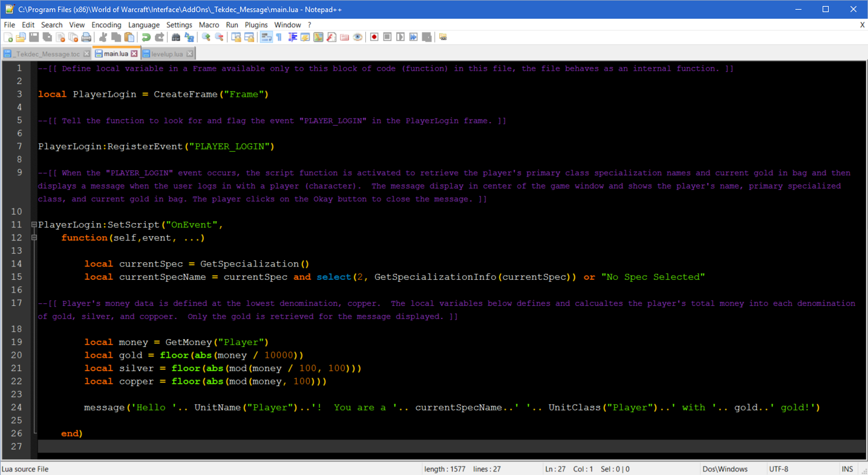Click the green Undo arrow

146,37
